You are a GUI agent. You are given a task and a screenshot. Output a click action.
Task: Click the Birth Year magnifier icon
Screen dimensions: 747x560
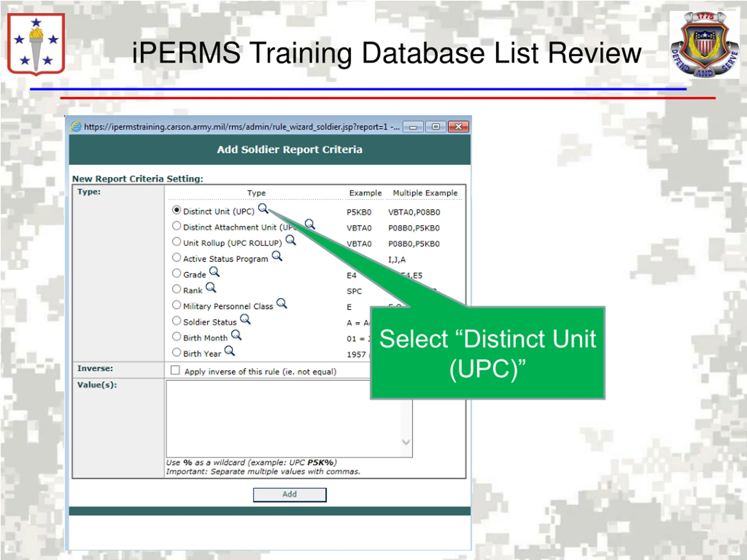pyautogui.click(x=229, y=351)
